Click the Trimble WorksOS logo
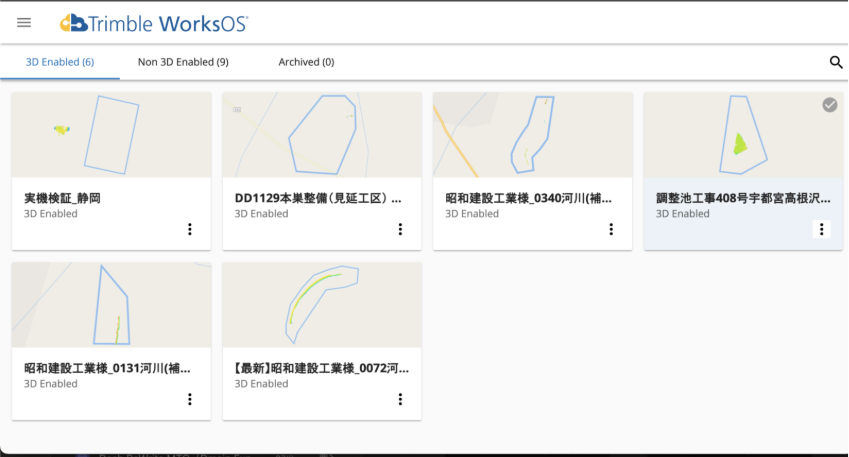This screenshot has width=849, height=457. point(154,22)
